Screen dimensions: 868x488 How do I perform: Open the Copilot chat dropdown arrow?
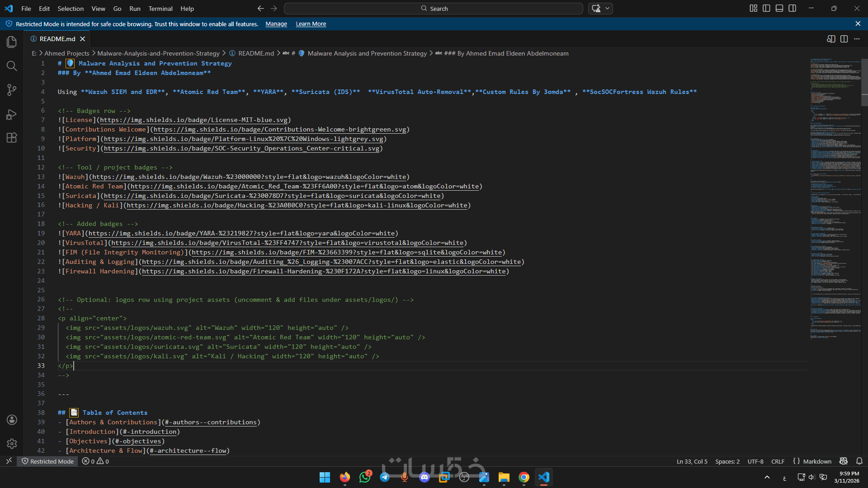608,8
